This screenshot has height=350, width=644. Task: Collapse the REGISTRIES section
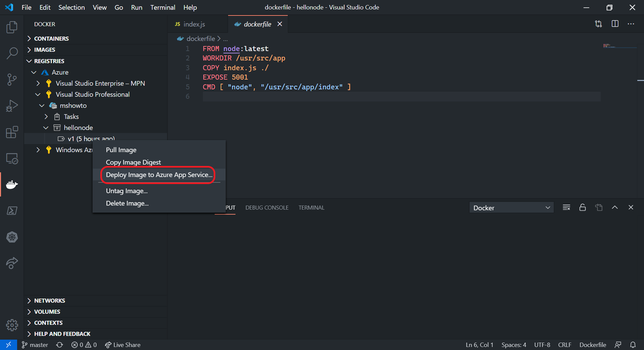tap(96, 61)
